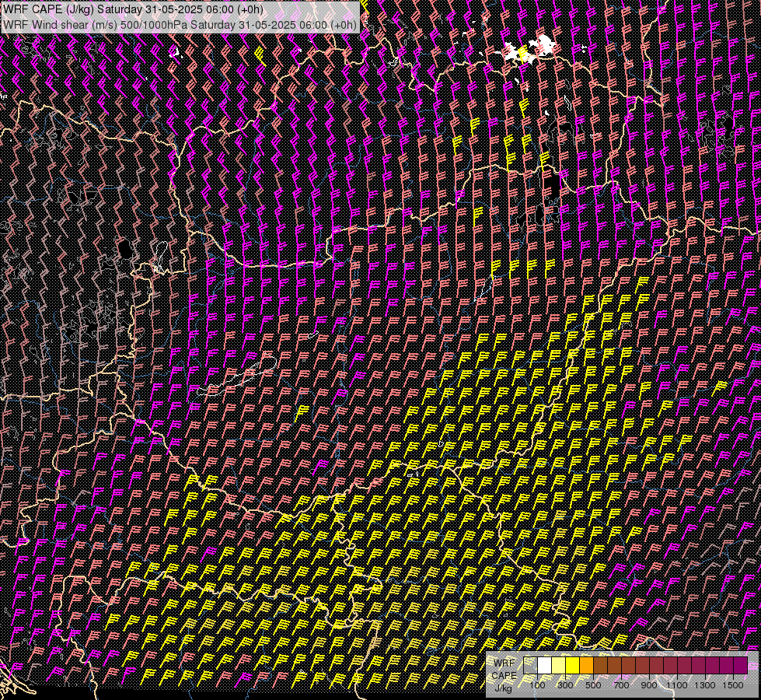Click the WRF Wind shear title line
The image size is (761, 700).
tap(180, 24)
